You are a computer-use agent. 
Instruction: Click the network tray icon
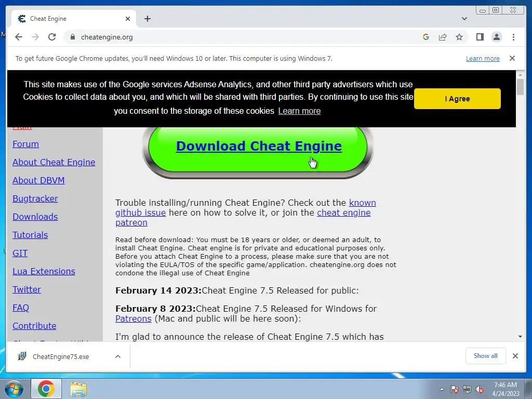coord(467,389)
